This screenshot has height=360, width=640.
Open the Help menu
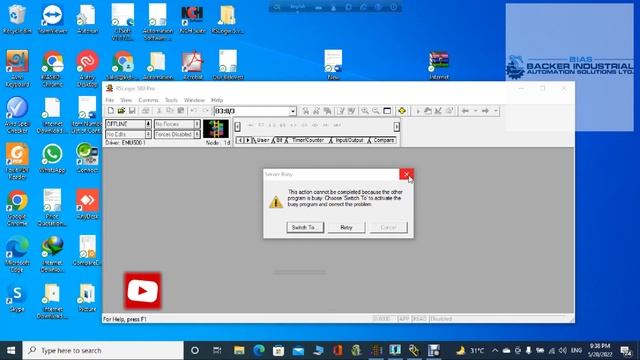pos(217,100)
